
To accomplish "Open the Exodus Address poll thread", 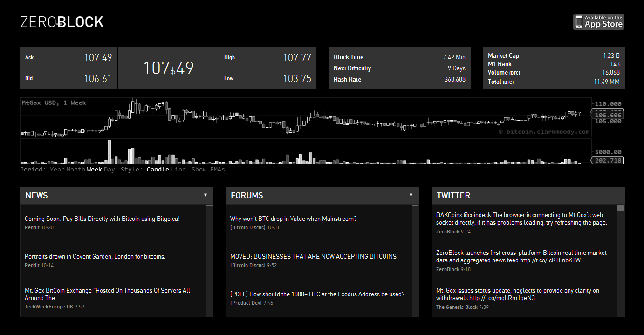I will tap(317, 294).
